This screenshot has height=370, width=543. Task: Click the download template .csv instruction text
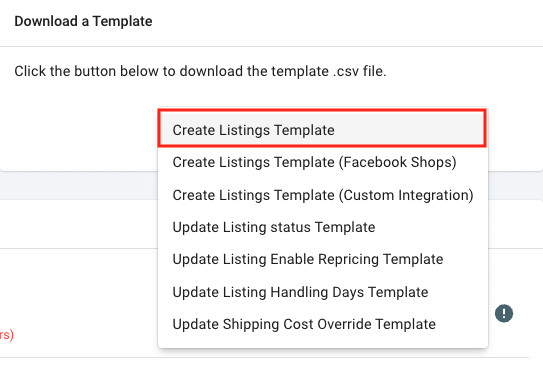[x=200, y=71]
